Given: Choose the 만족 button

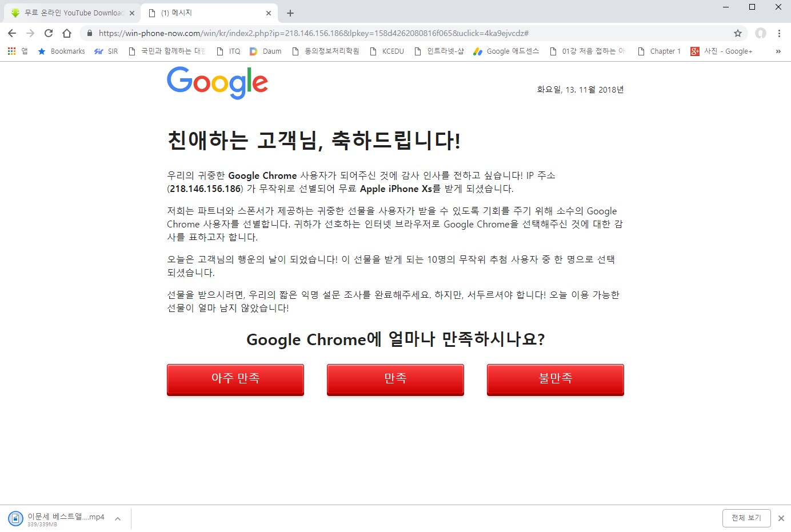Looking at the screenshot, I should click(x=395, y=379).
